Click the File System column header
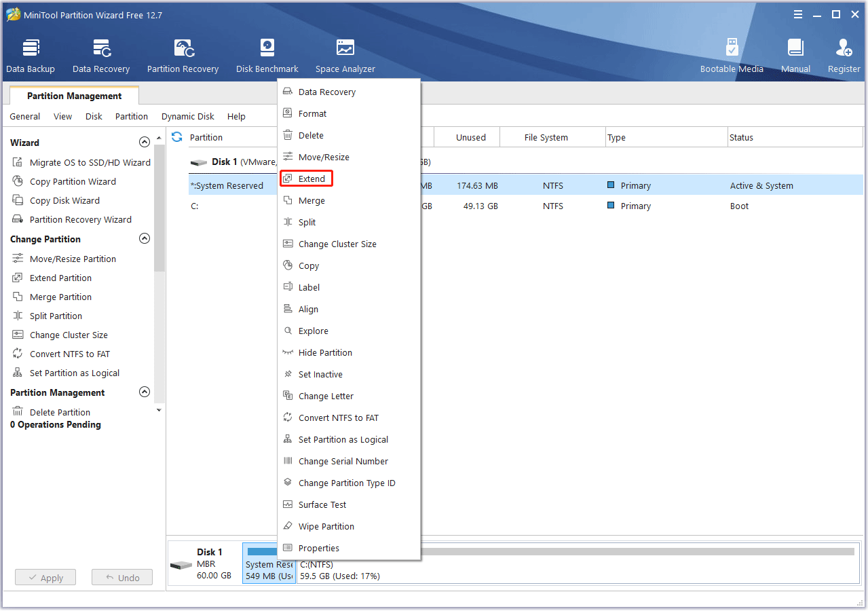 point(552,137)
